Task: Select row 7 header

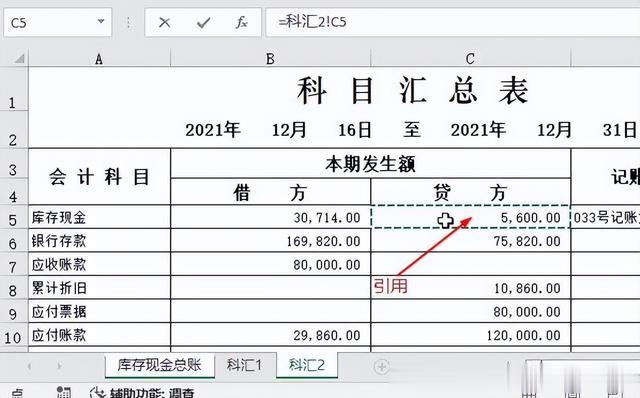Action: pos(13,264)
